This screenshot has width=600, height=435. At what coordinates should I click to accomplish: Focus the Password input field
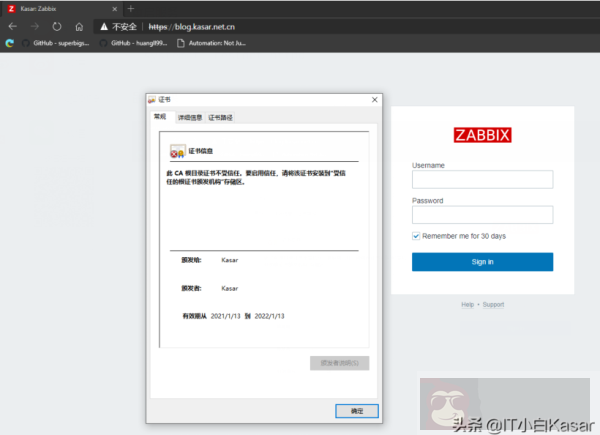(483, 215)
